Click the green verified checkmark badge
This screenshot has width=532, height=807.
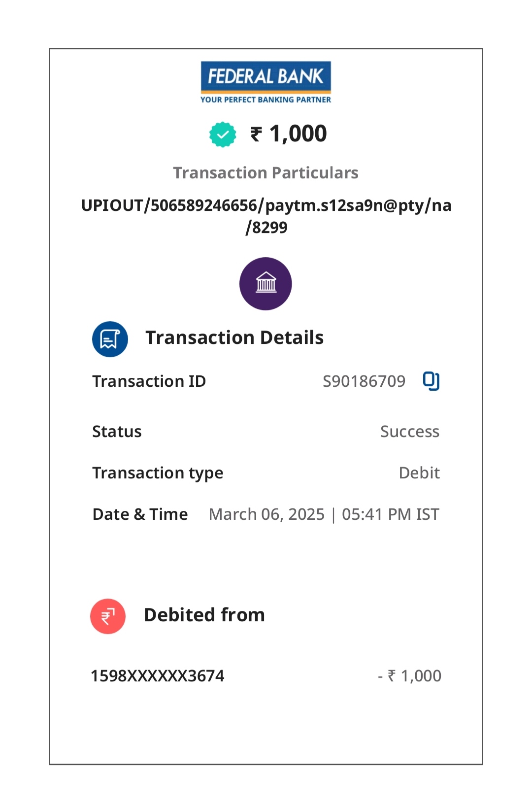point(223,134)
